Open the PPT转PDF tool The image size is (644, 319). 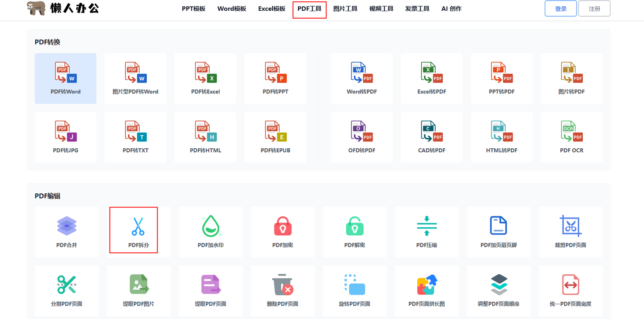click(502, 79)
